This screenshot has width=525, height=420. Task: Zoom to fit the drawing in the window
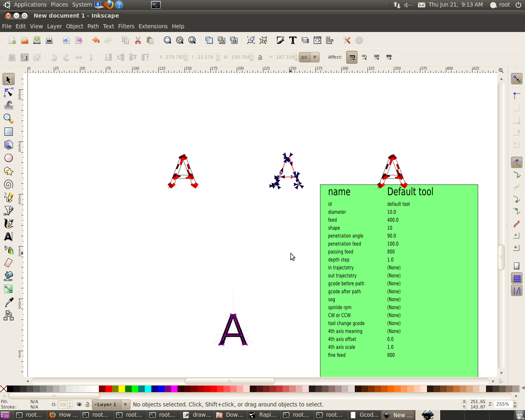point(180,40)
